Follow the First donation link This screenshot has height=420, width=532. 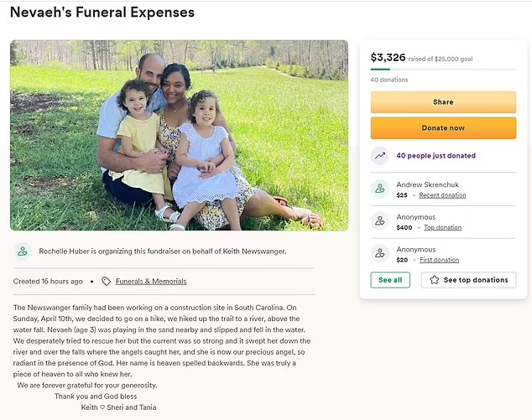point(441,260)
